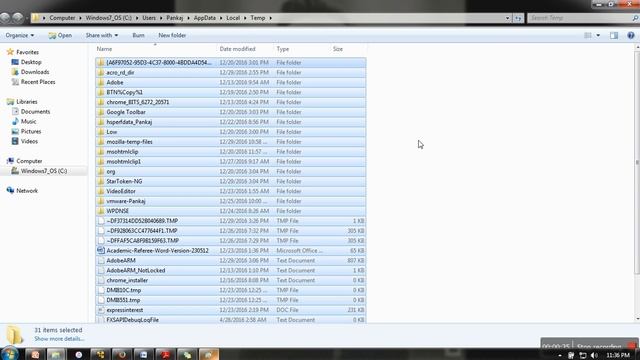This screenshot has height=360, width=640.
Task: Click the Libraries icon in sidebar
Action: (x=10, y=102)
